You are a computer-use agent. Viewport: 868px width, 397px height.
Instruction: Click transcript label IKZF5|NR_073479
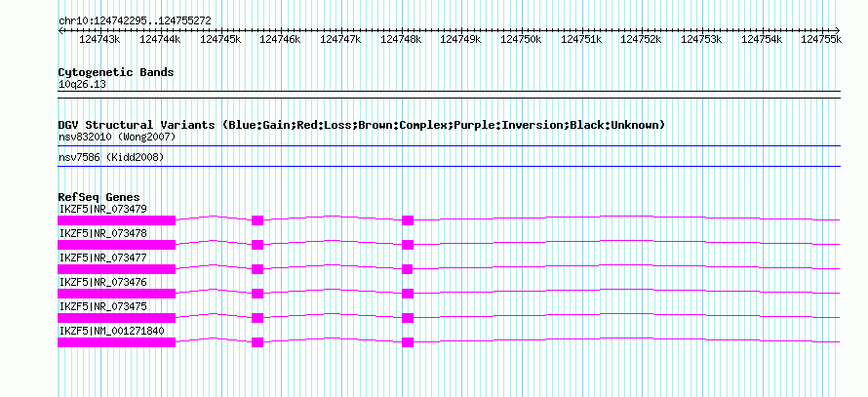[103, 209]
